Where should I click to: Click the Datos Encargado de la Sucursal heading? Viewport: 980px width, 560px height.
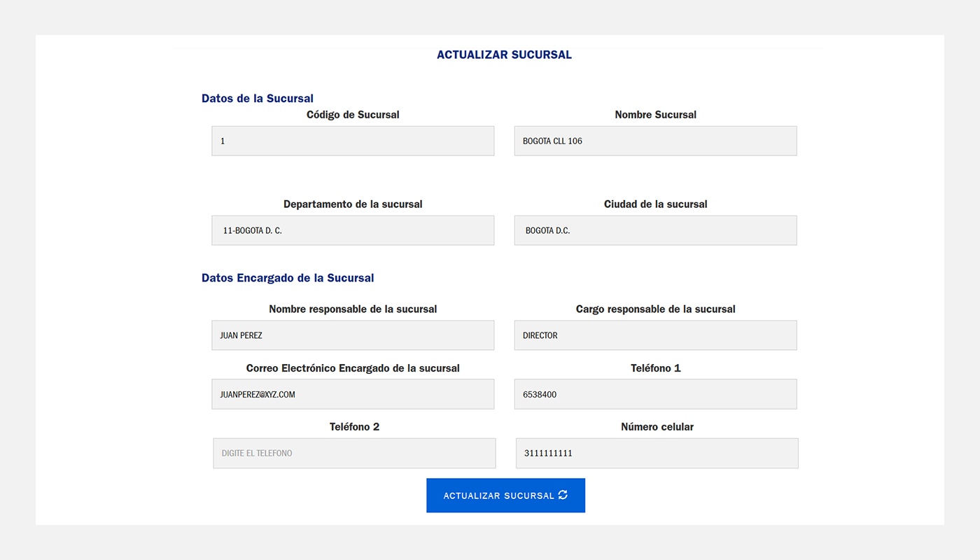pos(288,278)
